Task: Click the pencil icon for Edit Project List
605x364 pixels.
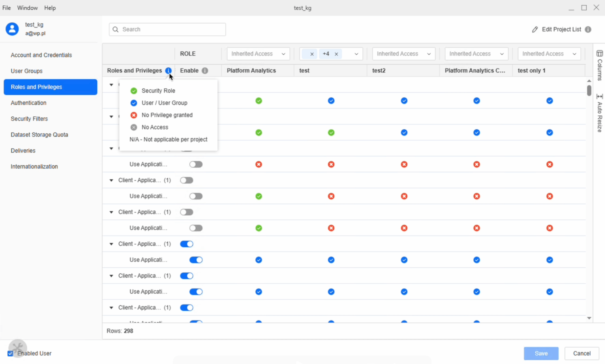Action: (535, 29)
